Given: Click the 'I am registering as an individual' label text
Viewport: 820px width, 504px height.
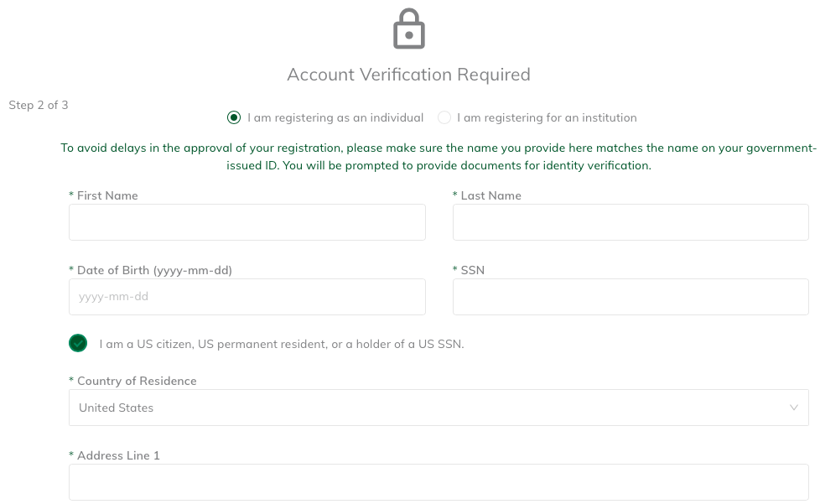Looking at the screenshot, I should pyautogui.click(x=335, y=117).
